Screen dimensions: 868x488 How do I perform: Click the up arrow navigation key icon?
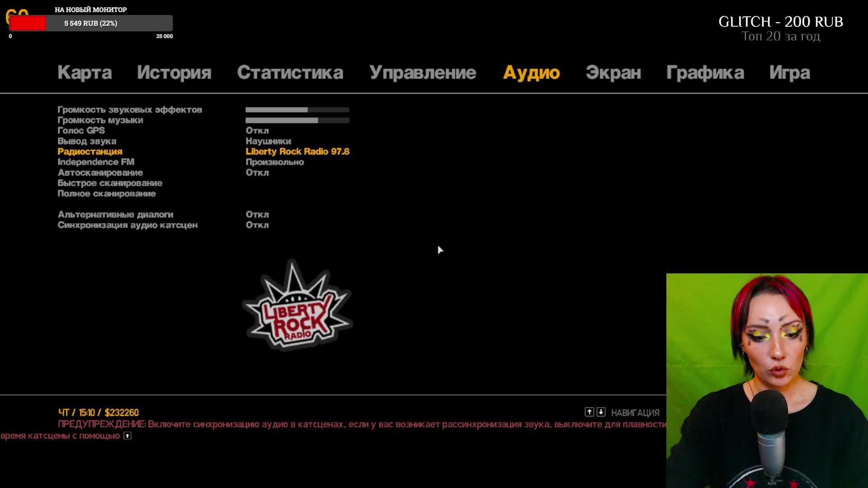(589, 412)
